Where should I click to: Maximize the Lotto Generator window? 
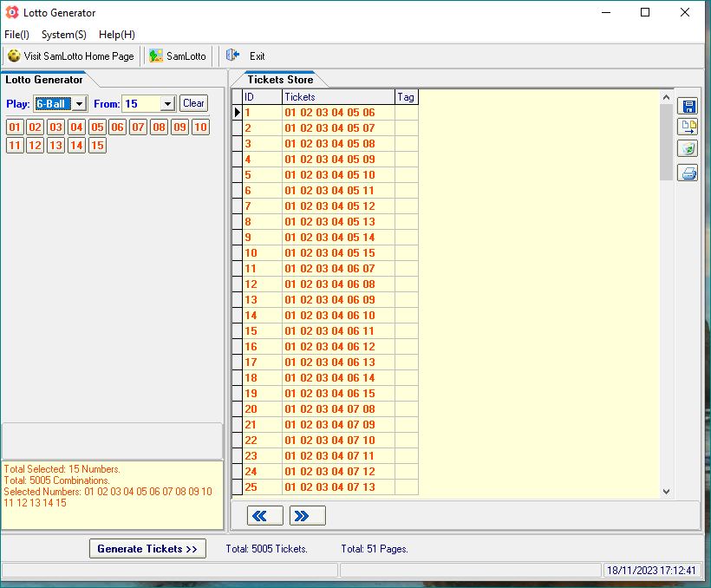pyautogui.click(x=645, y=13)
